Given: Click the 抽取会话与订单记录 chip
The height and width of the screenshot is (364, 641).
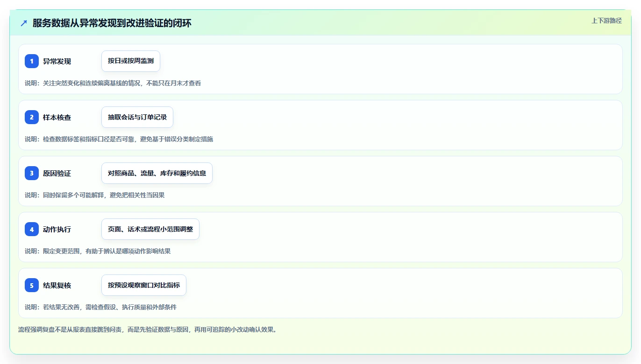Looking at the screenshot, I should 137,117.
